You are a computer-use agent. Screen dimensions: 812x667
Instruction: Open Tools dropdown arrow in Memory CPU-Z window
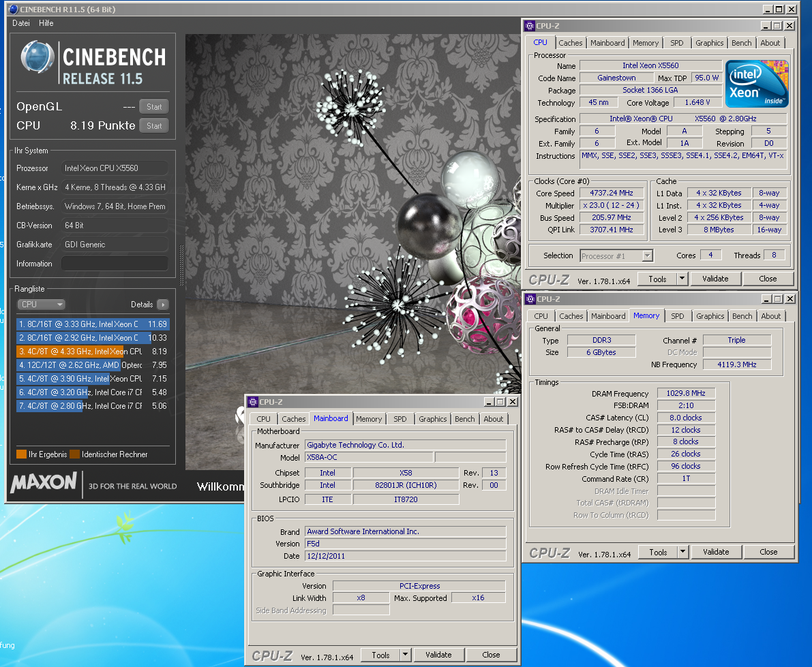pos(683,552)
